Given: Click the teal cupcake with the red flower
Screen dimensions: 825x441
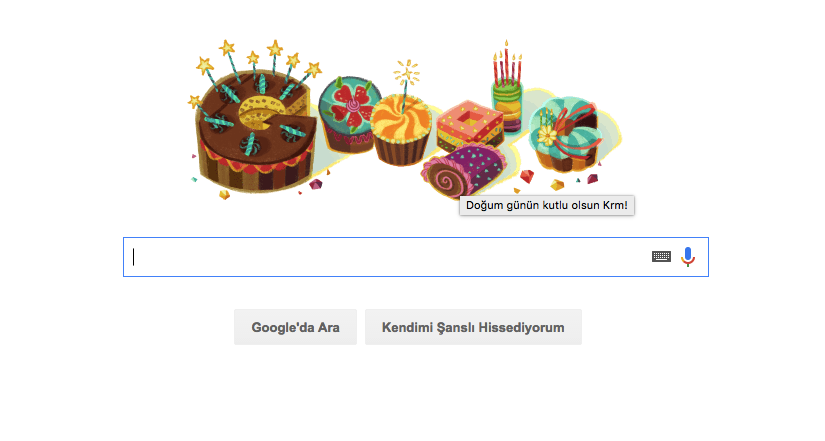Looking at the screenshot, I should [x=347, y=114].
